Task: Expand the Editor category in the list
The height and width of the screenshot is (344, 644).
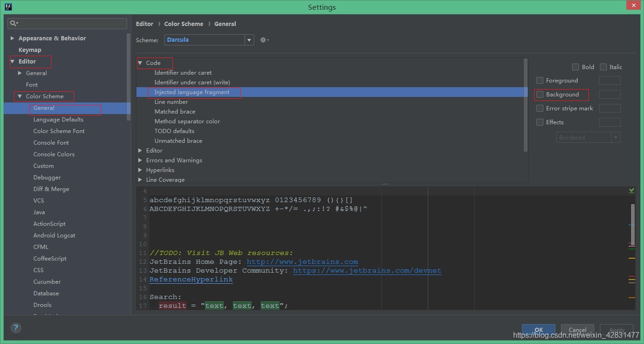Action: [x=140, y=150]
